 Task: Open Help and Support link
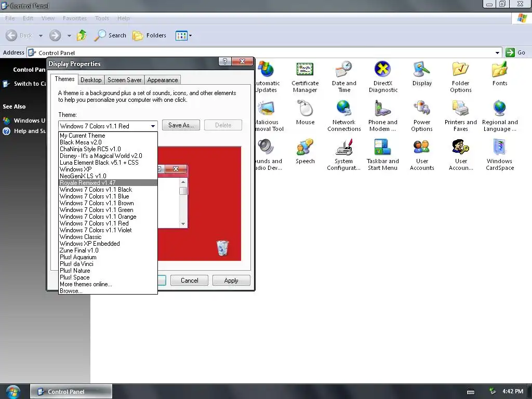click(24, 131)
